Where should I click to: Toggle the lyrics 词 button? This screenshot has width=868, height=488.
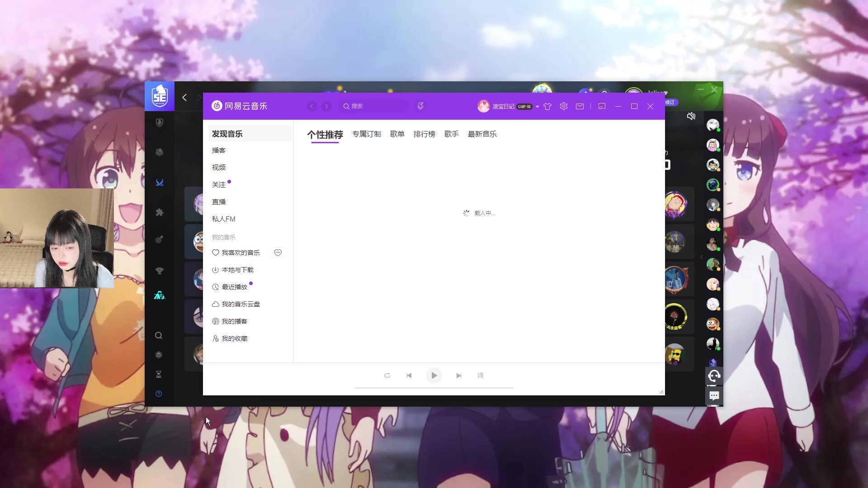[481, 375]
